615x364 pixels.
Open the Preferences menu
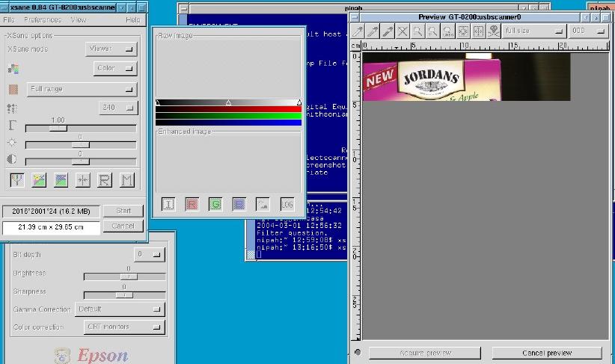(x=42, y=19)
